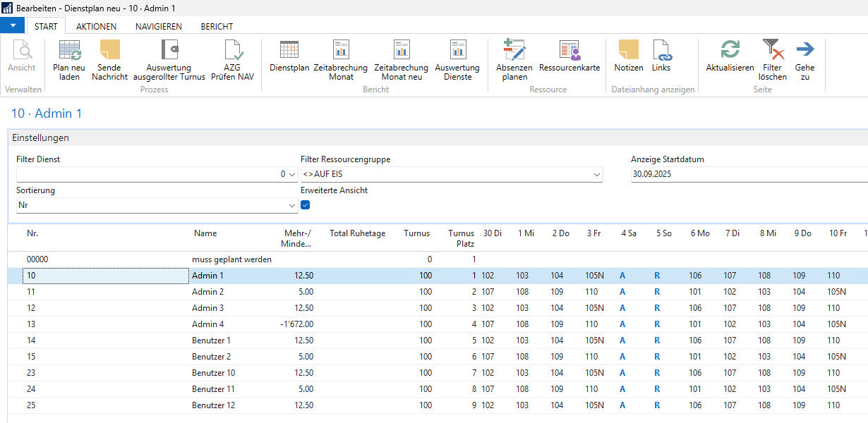Screen dimensions: 868x423
Task: Sort by the Name column header
Action: point(205,233)
